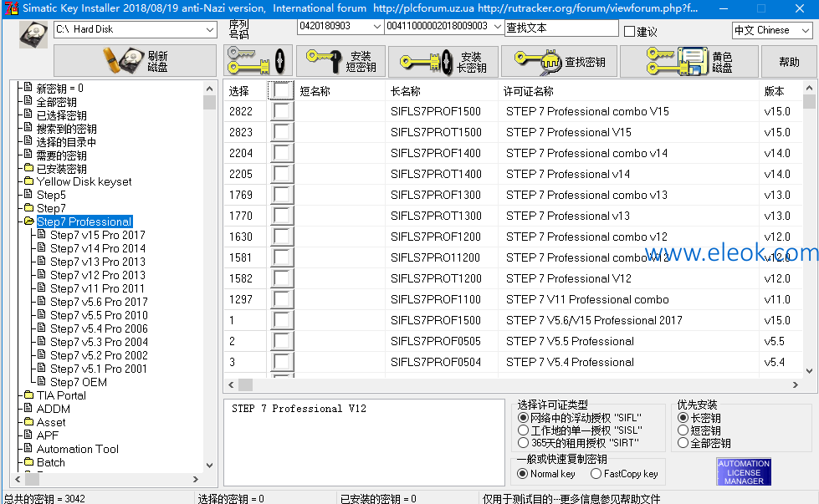819x504 pixels.
Task: Select 短密钥 priority install radio
Action: [683, 430]
